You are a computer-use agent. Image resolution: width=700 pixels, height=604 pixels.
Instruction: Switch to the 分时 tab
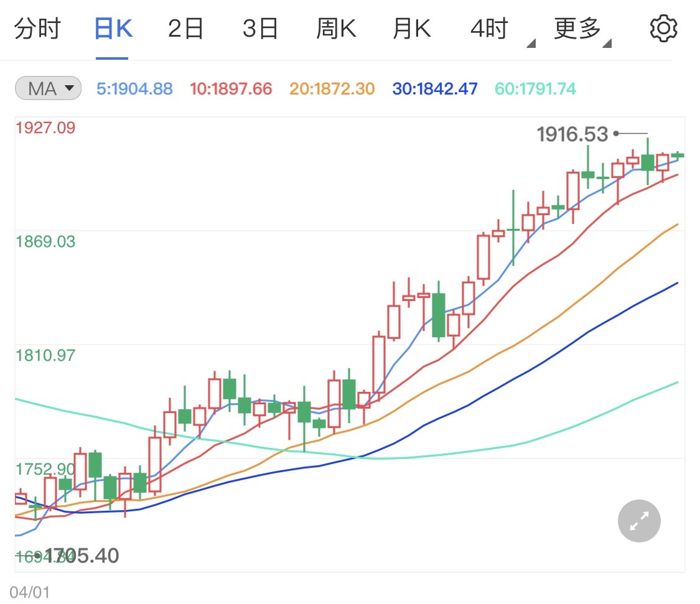tap(39, 27)
